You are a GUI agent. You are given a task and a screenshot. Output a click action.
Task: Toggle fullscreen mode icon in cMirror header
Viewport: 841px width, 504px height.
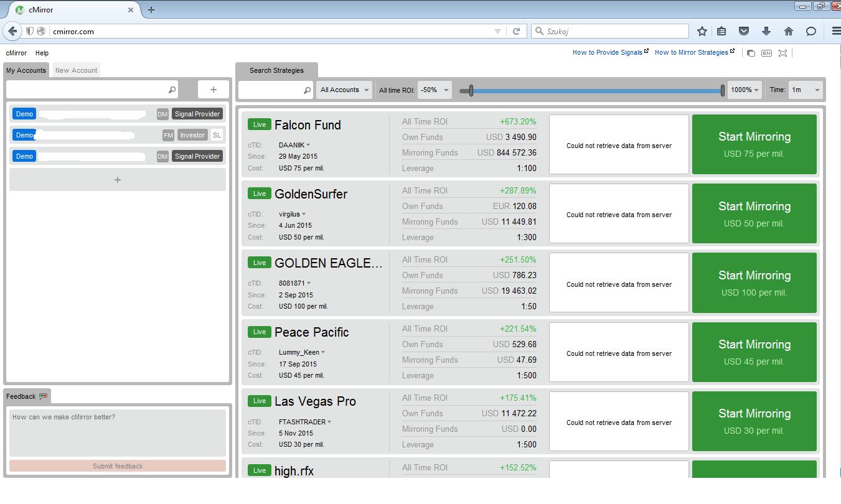(783, 54)
